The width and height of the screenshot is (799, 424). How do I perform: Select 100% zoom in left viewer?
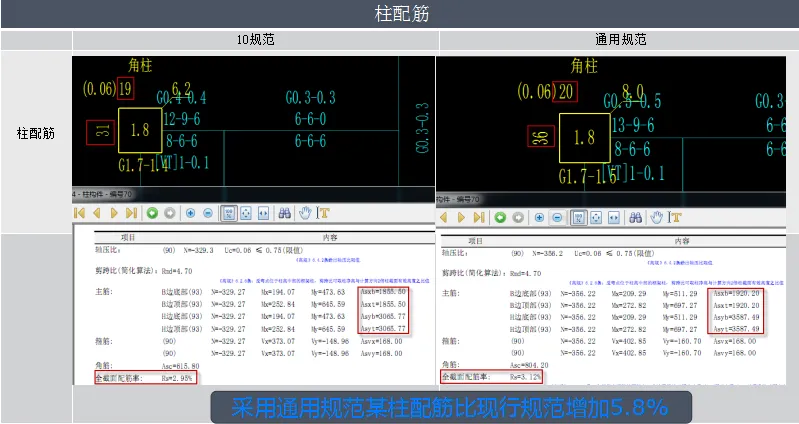tap(229, 213)
